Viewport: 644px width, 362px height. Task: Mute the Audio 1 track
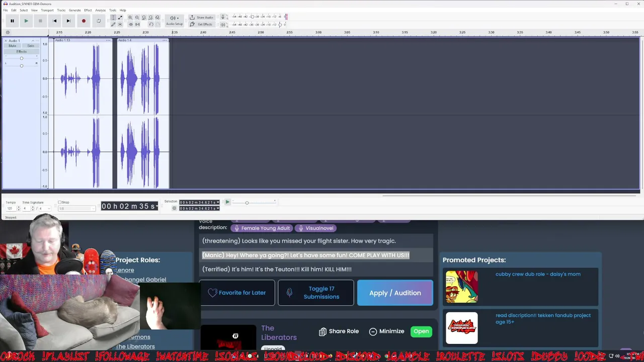tap(12, 46)
